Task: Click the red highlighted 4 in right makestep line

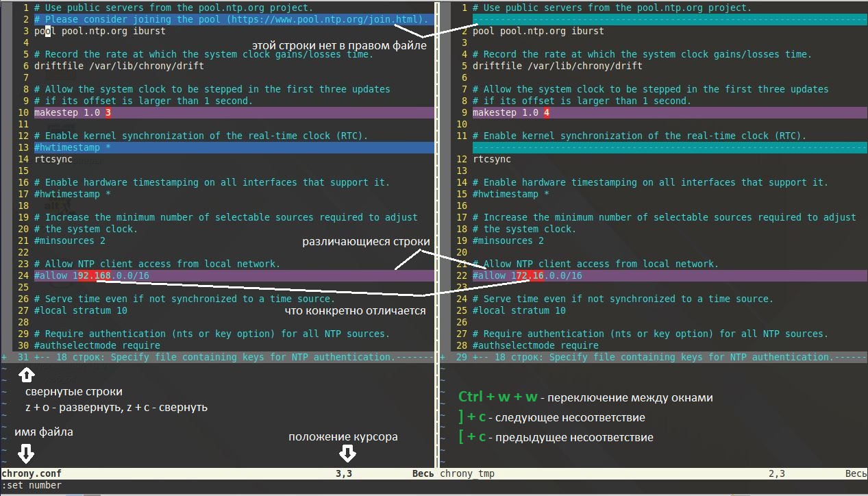Action: click(x=546, y=112)
